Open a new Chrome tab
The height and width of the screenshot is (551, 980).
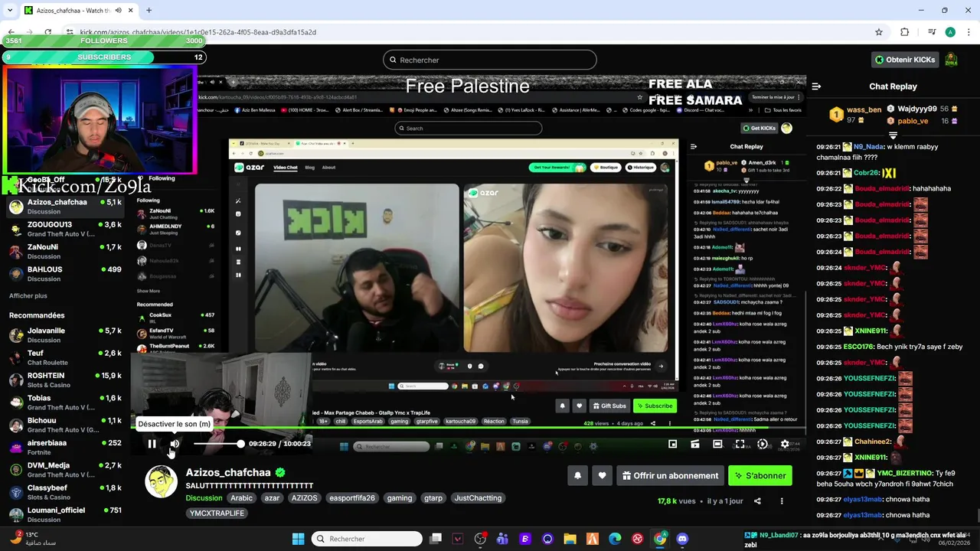149,11
